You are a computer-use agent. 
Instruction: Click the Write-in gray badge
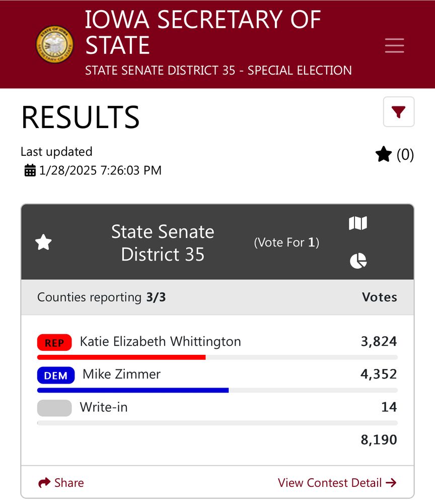click(x=54, y=408)
